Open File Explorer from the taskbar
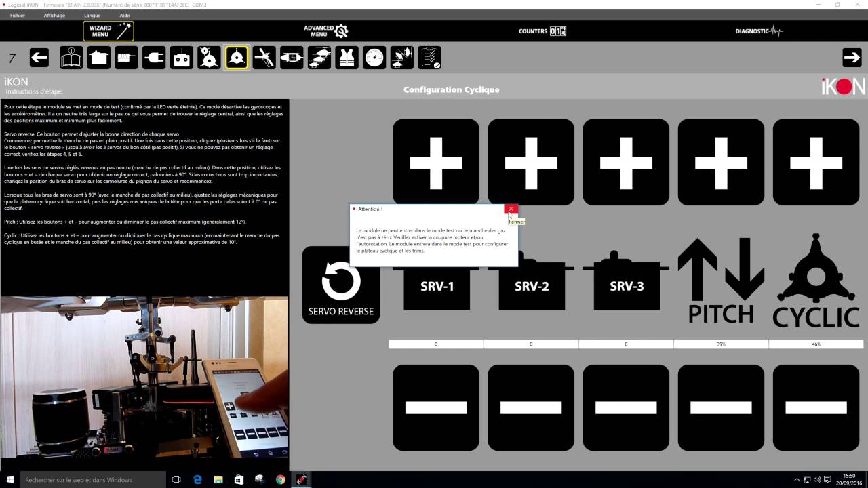Screen dimensions: 868x488 coord(218,479)
